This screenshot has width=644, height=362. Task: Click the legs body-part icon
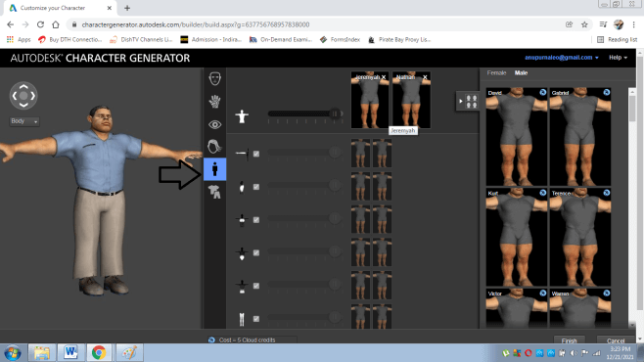point(242,319)
